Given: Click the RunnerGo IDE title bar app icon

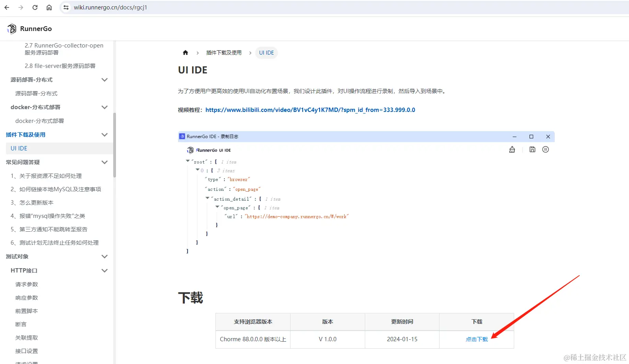Looking at the screenshot, I should point(182,136).
